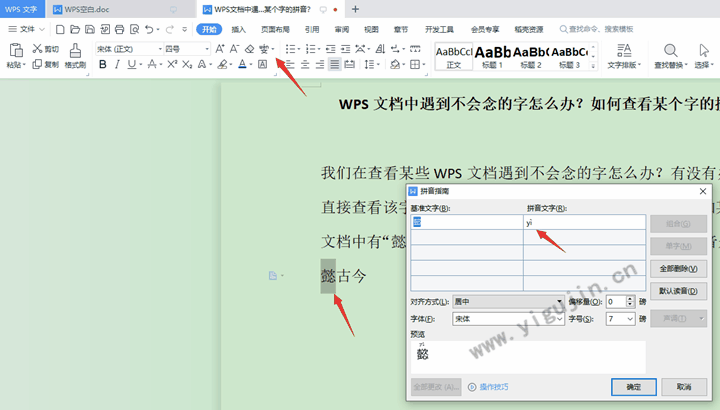The height and width of the screenshot is (410, 720).
Task: Toggle character border icon
Action: (262, 65)
